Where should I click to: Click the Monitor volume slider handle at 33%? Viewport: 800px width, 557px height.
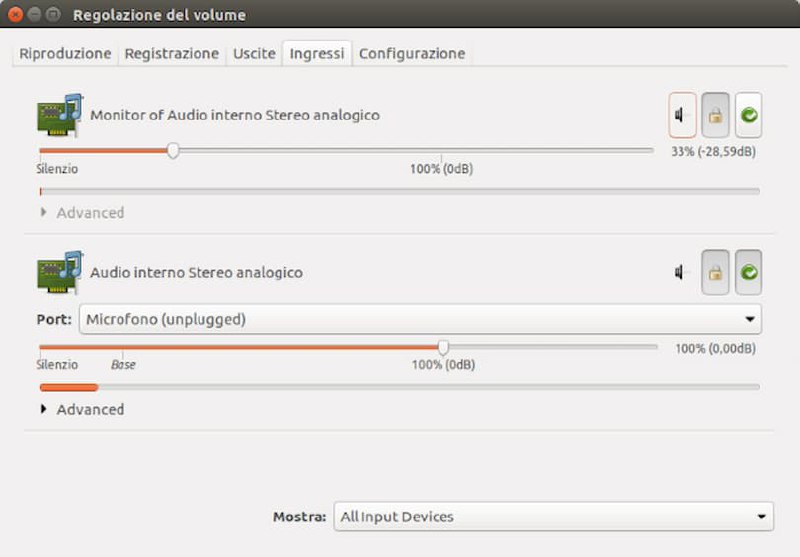point(173,150)
